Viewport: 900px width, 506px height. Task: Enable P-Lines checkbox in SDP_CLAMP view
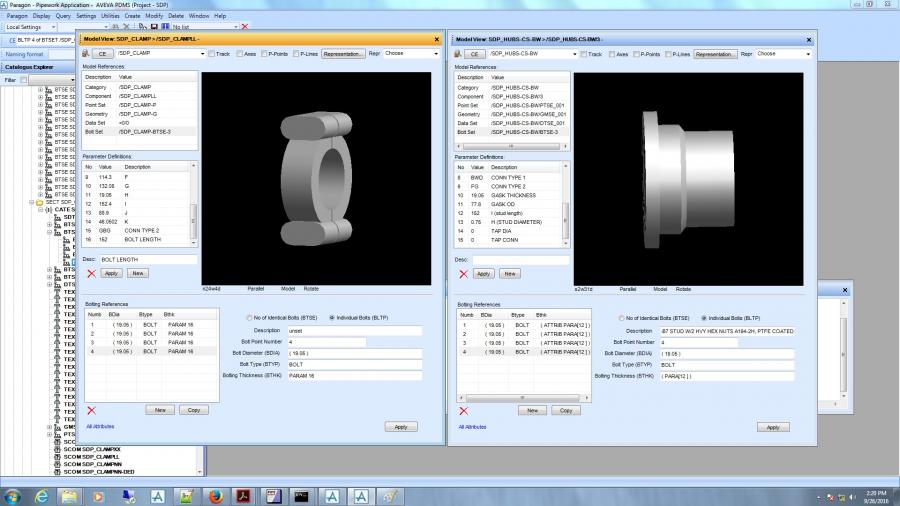296,53
